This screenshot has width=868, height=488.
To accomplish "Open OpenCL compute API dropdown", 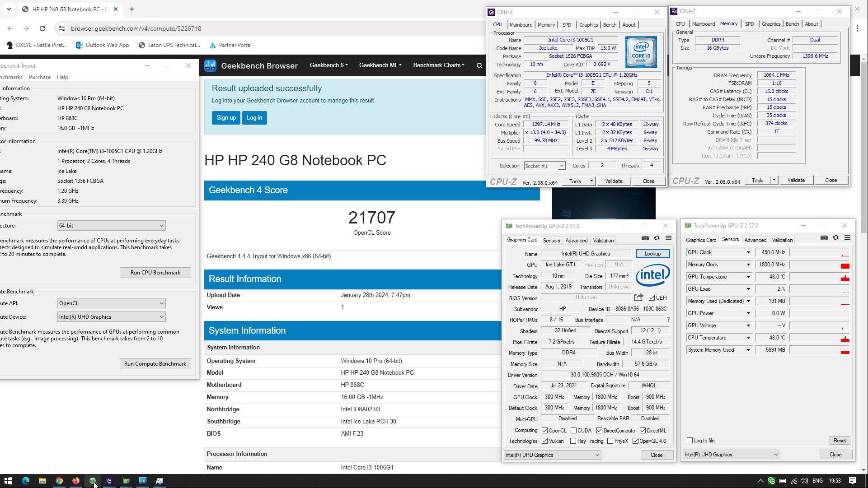I will [111, 303].
